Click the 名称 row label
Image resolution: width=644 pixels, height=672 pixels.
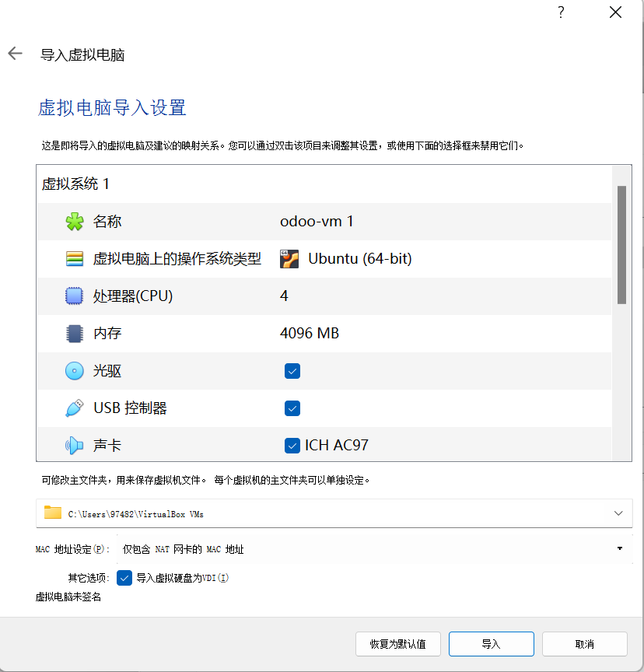(107, 222)
